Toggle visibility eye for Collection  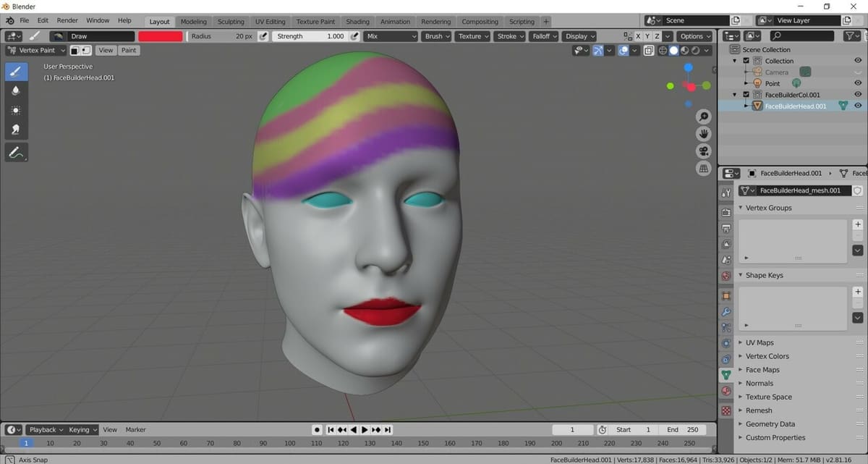point(858,61)
